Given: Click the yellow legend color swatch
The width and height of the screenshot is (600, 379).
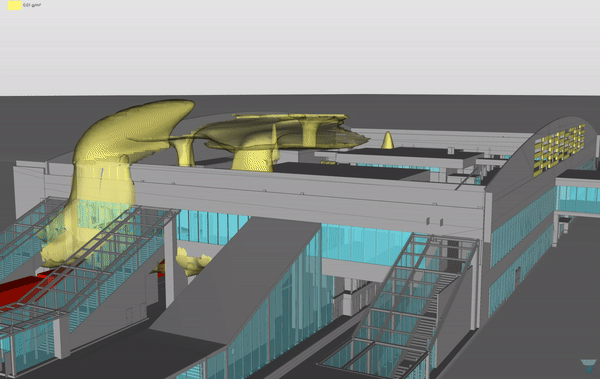Looking at the screenshot, I should pos(14,5).
